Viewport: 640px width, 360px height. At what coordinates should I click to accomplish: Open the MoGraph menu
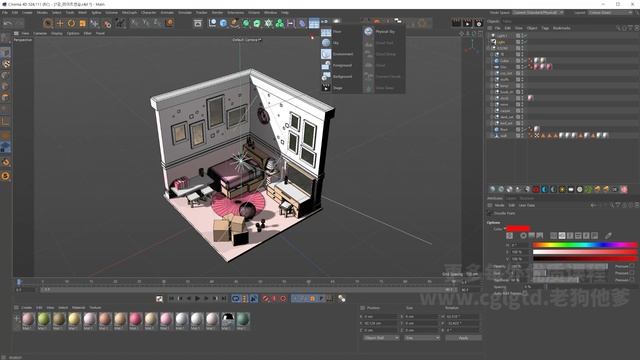[x=129, y=13]
